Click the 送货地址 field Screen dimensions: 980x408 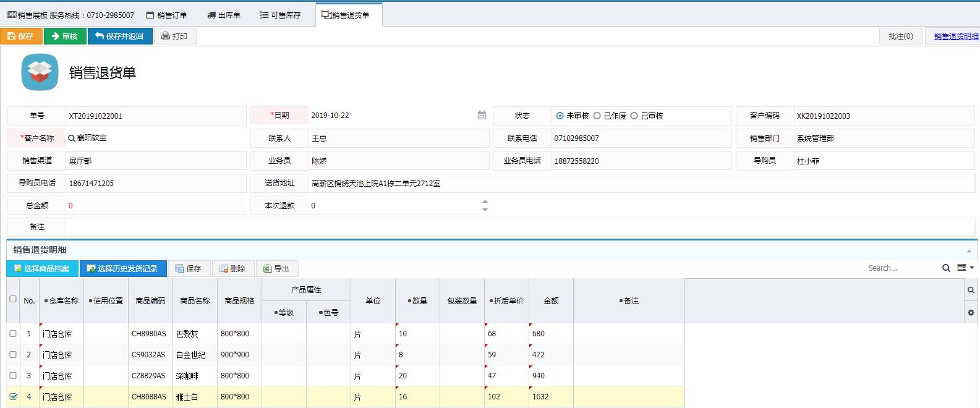(642, 184)
